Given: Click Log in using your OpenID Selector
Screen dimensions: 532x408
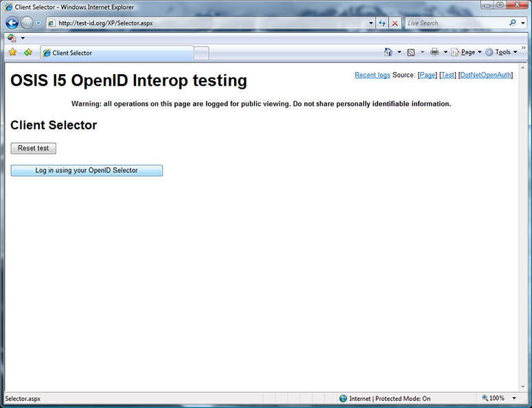Looking at the screenshot, I should tap(86, 170).
